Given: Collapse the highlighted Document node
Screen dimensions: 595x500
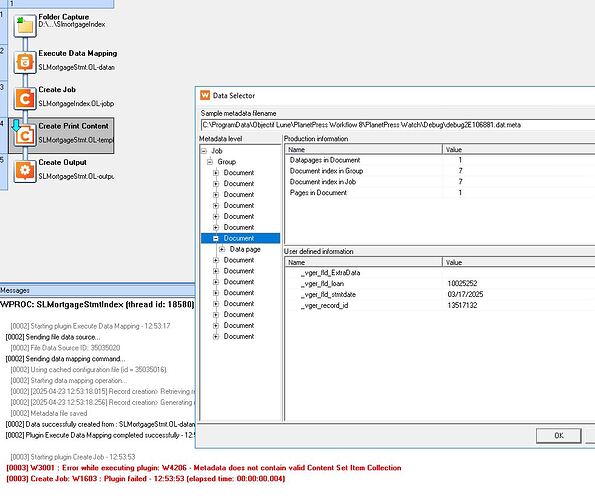Looking at the screenshot, I should (216, 238).
